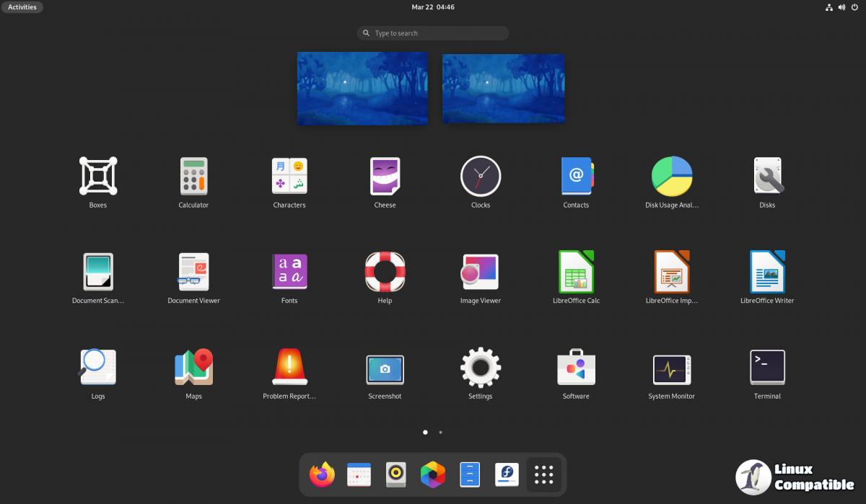The width and height of the screenshot is (866, 504).
Task: Launch the Calculator app
Action: point(193,176)
